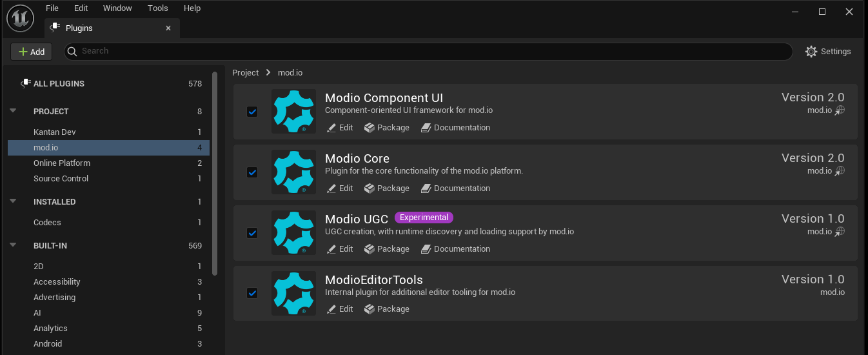This screenshot has width=868, height=355.
Task: Close the Plugins tab
Action: [x=168, y=28]
